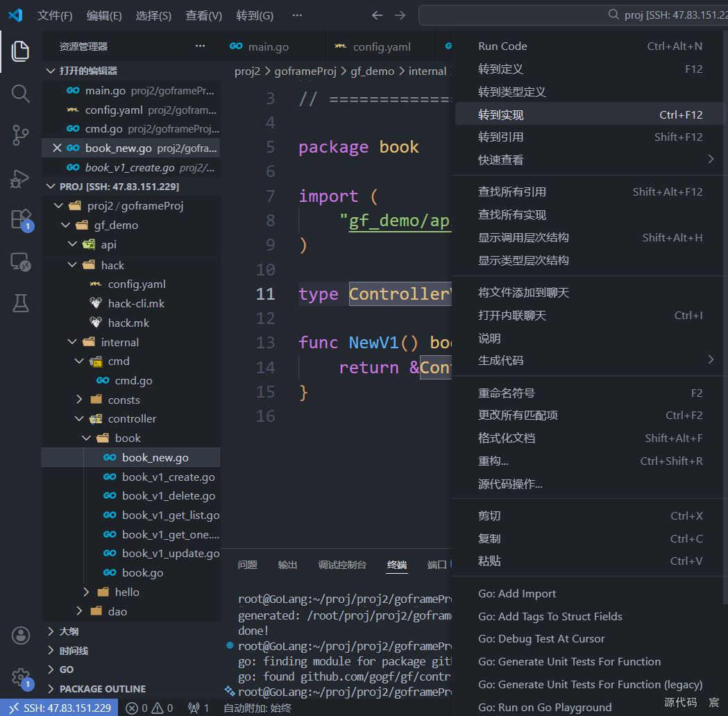
Task: Click line number 13 in gutter
Action: click(x=265, y=343)
